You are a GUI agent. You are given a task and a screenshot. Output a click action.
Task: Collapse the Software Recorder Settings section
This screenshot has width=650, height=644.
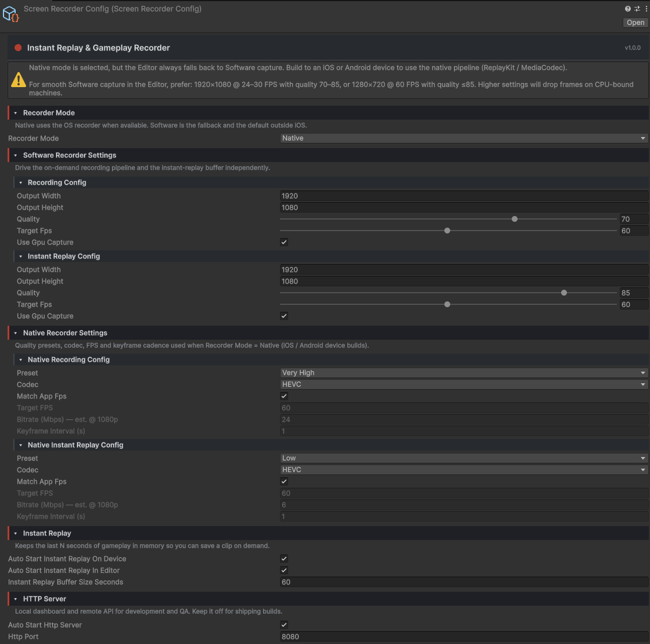pyautogui.click(x=16, y=156)
